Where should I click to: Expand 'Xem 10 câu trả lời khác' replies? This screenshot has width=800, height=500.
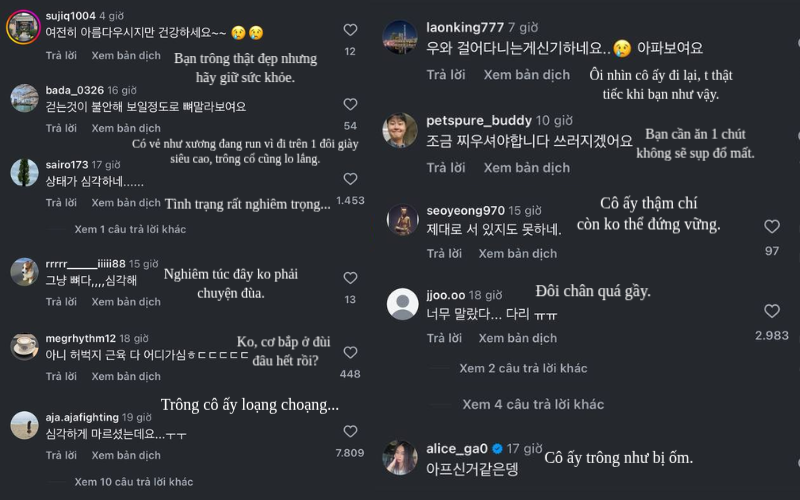[x=134, y=482]
